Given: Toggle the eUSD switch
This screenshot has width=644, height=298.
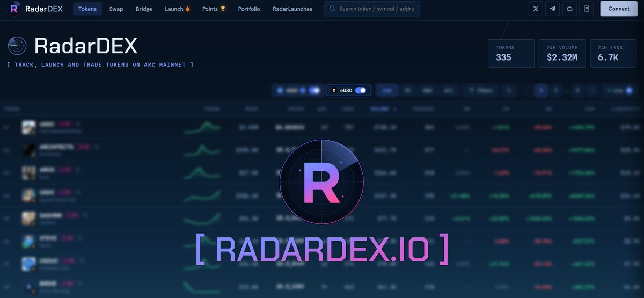Looking at the screenshot, I should 361,90.
